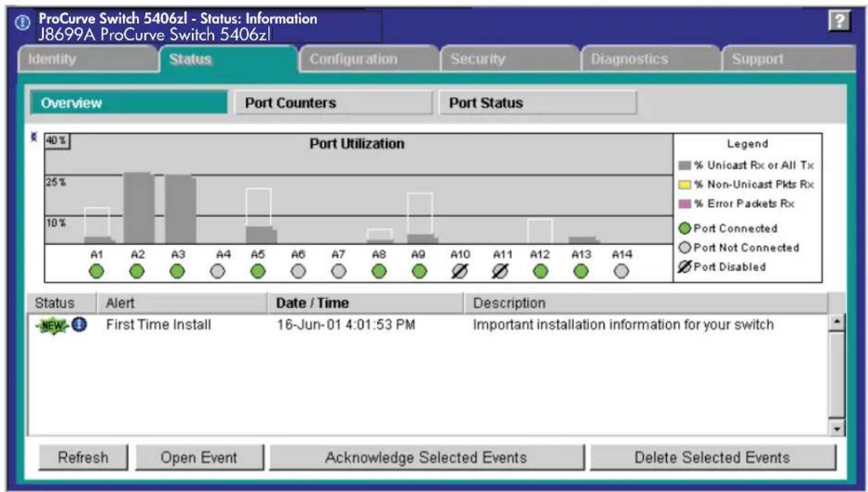Click port A10 disabled indicator
This screenshot has height=492, width=868.
pyautogui.click(x=459, y=272)
